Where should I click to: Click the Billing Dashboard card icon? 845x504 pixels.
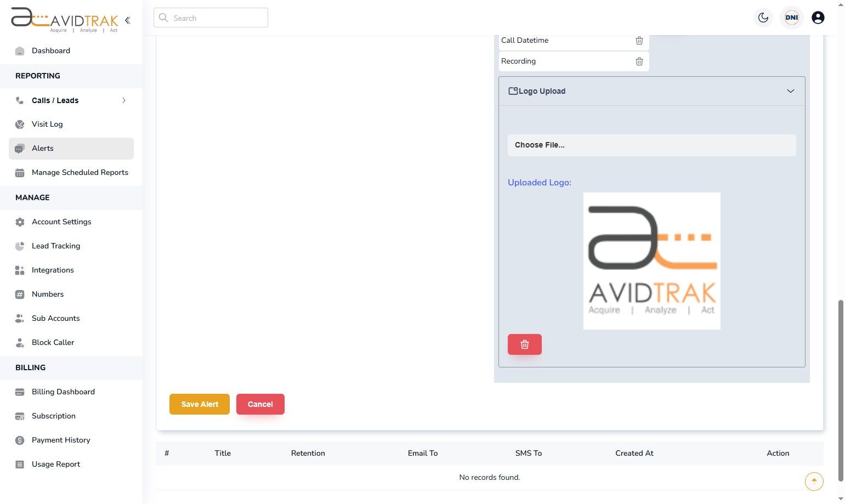pyautogui.click(x=20, y=392)
